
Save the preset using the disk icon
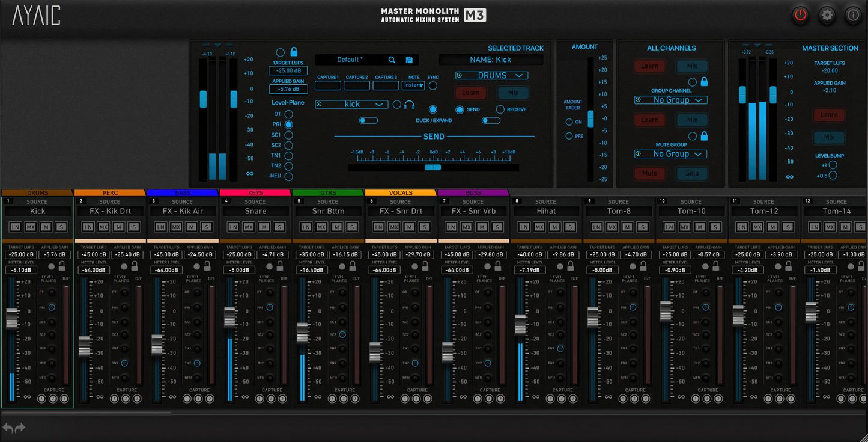coord(409,60)
